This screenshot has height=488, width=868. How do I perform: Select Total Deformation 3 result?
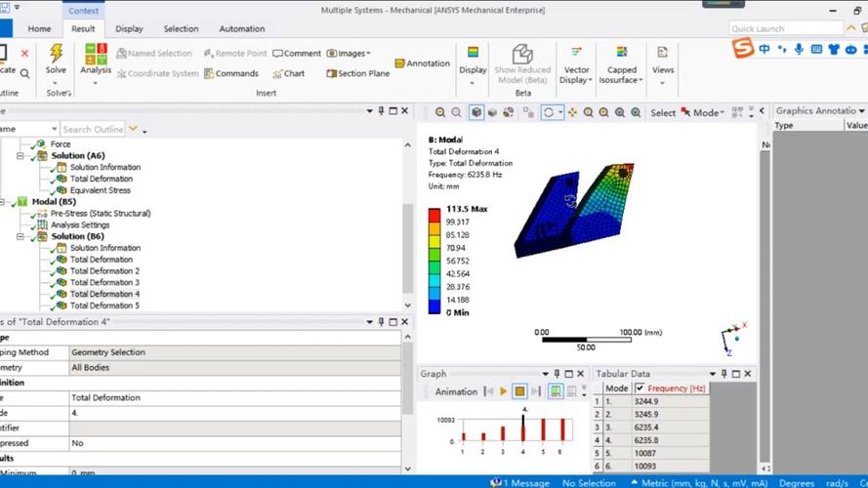(104, 283)
